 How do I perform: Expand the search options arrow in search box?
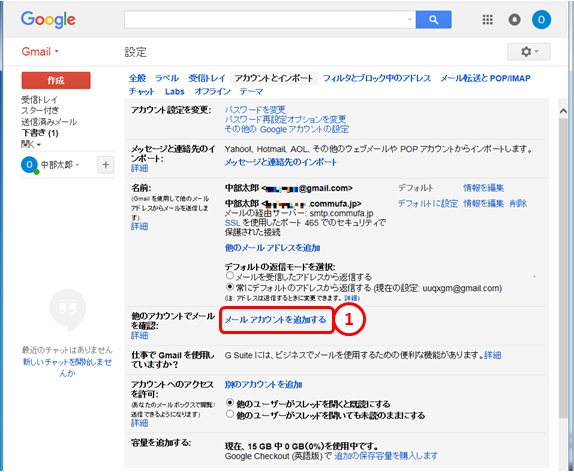tap(410, 20)
